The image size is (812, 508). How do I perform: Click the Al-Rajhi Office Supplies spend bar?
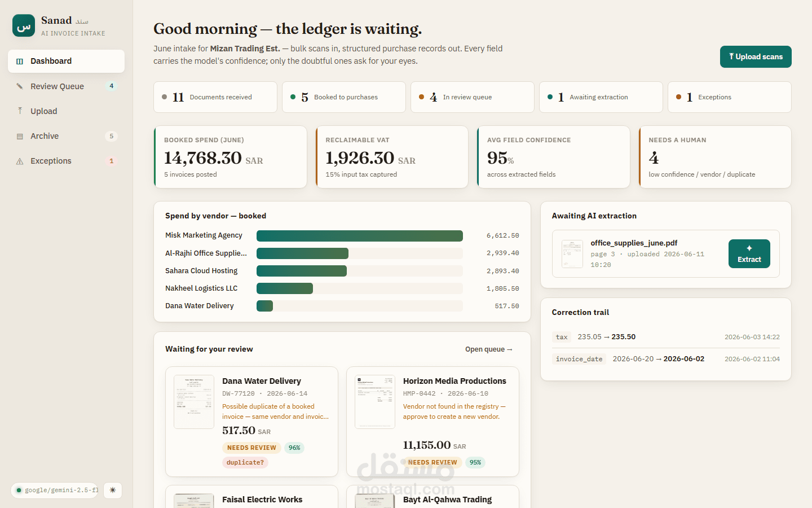click(x=302, y=253)
